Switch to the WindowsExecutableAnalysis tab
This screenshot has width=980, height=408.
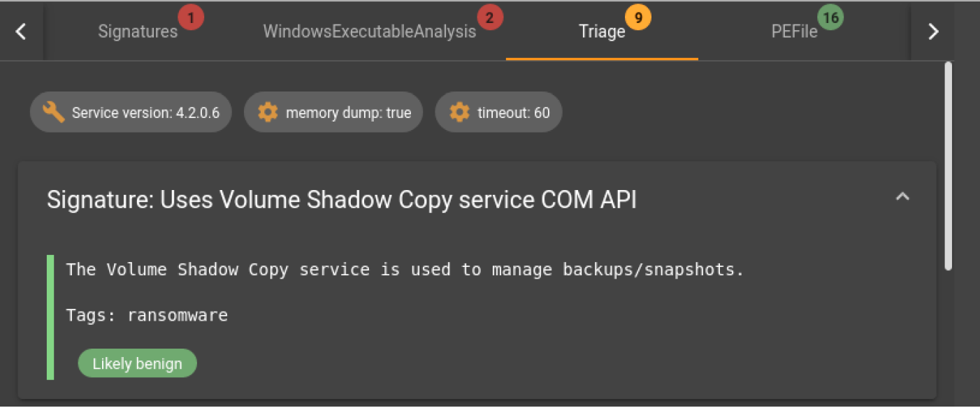370,31
